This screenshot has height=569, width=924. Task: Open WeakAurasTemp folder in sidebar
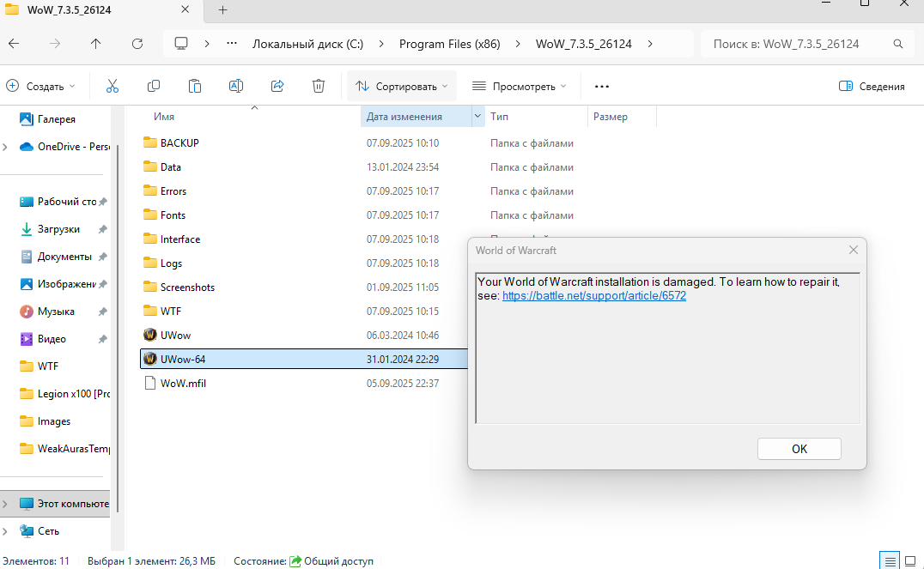(x=64, y=449)
